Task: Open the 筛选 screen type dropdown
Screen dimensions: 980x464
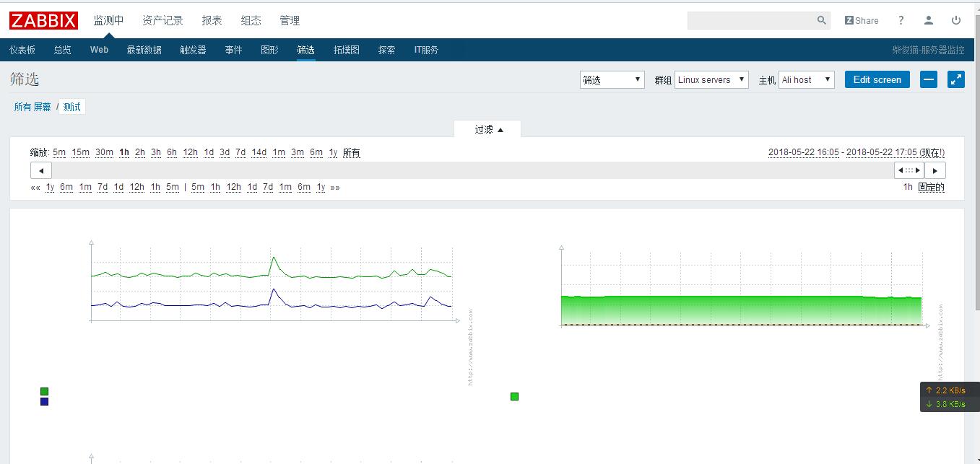Action: 612,80
